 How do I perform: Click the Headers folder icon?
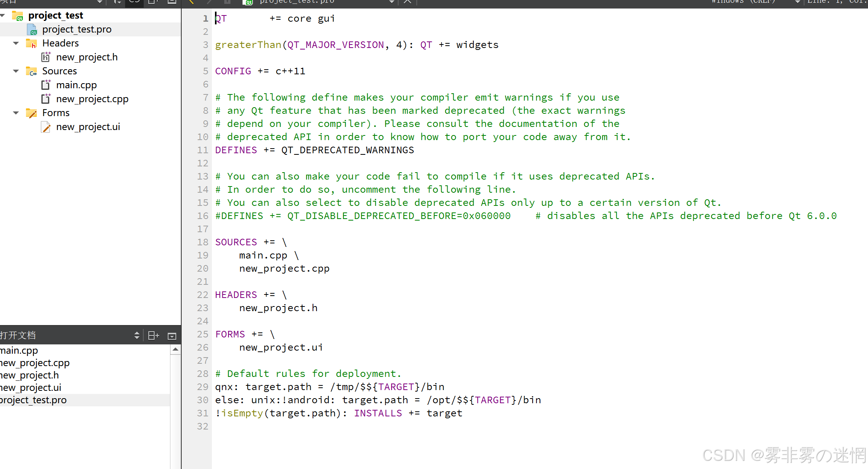31,43
